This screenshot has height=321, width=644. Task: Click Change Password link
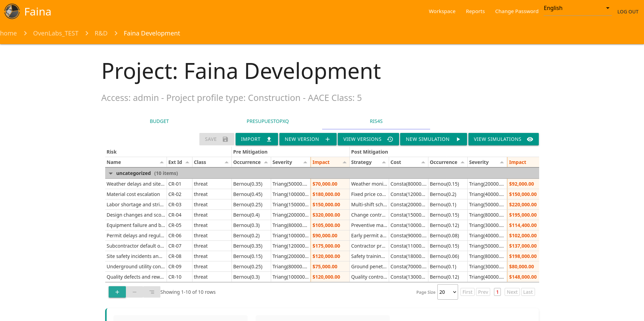[x=516, y=11]
